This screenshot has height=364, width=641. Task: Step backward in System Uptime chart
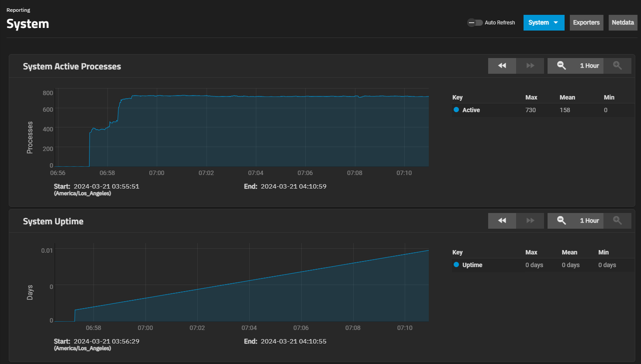point(502,221)
